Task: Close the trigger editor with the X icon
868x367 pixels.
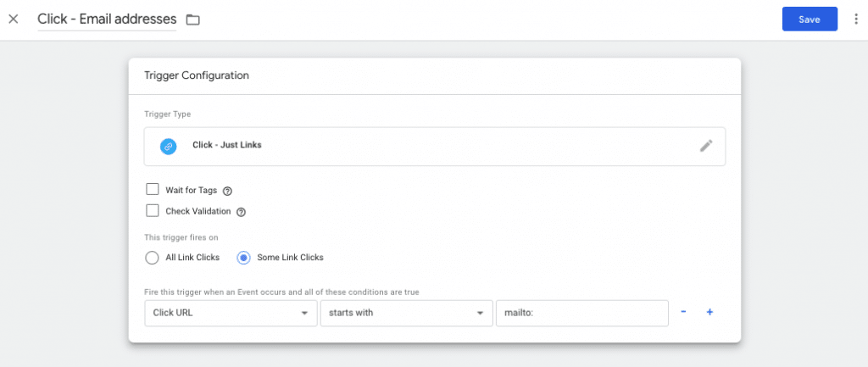Action: pyautogui.click(x=13, y=19)
